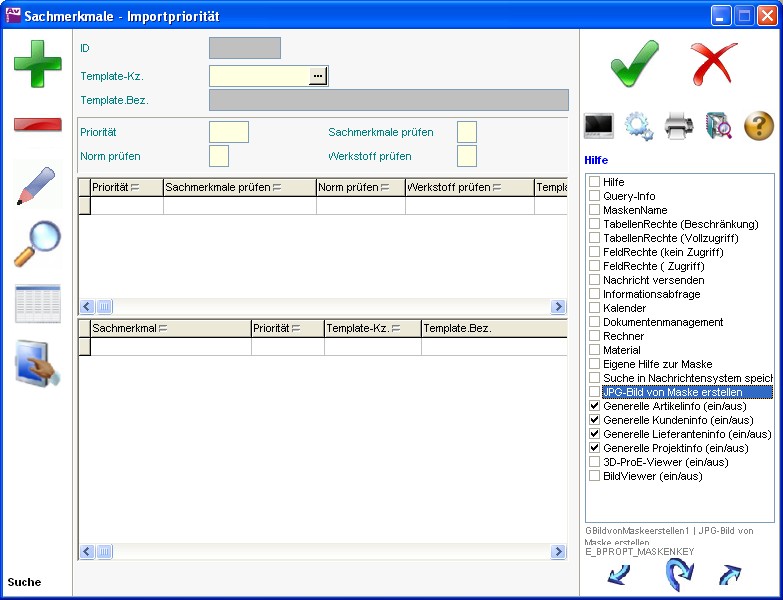Open the Template-Kz. lookup ellipsis button
The width and height of the screenshot is (783, 600).
tap(318, 76)
